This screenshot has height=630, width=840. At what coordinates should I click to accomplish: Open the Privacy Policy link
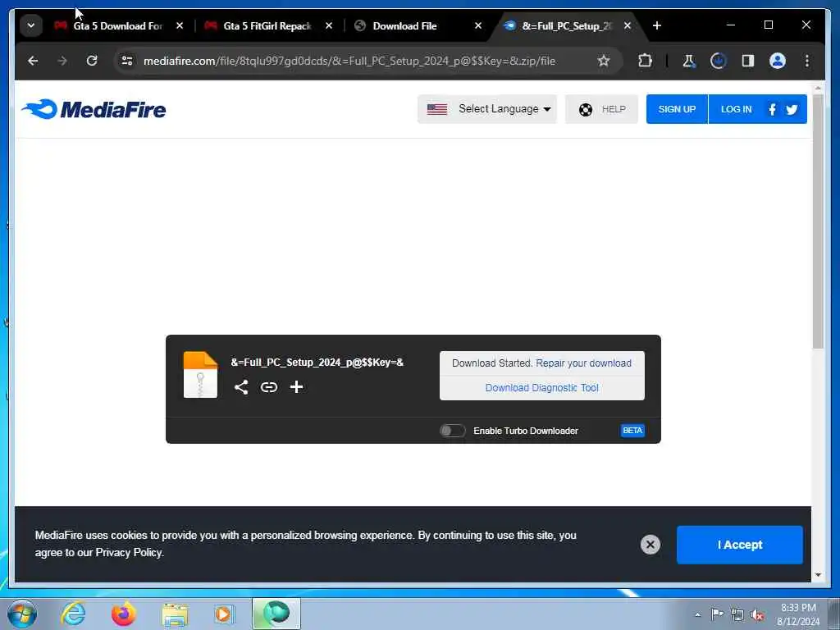(129, 552)
